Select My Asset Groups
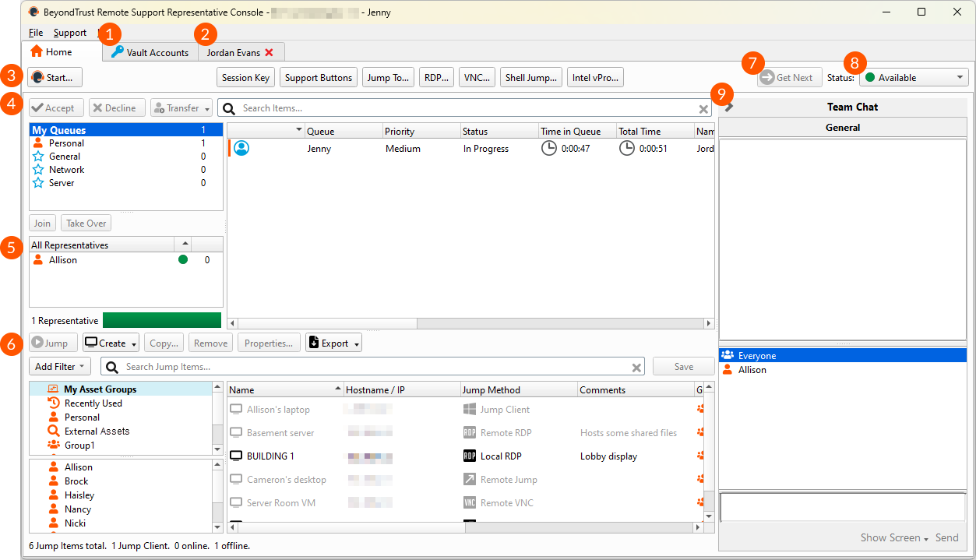 click(x=121, y=389)
